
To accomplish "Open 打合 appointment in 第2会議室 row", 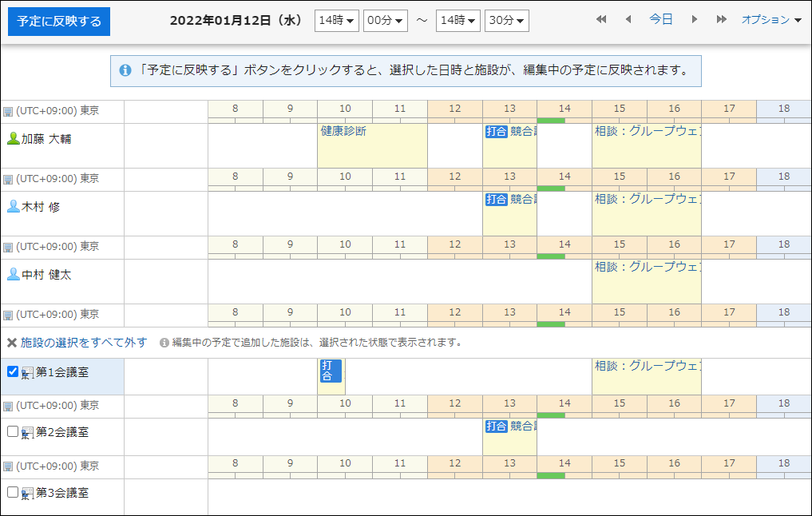I will point(509,437).
